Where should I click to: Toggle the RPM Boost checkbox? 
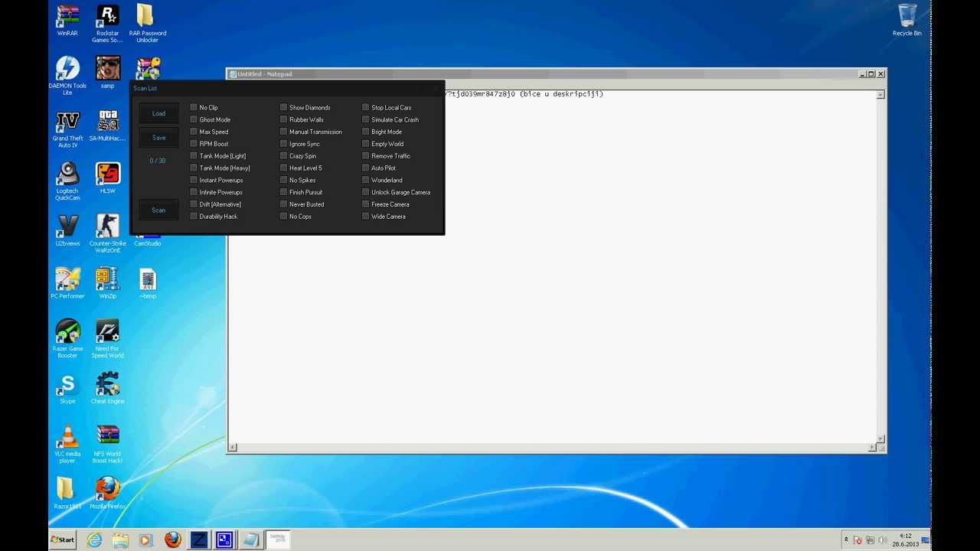tap(194, 144)
